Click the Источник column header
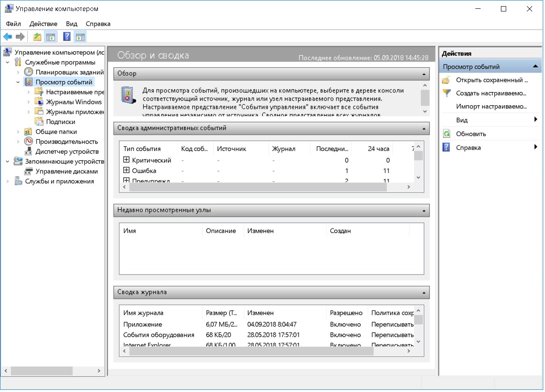Viewport: 545px width, 392px height. (x=241, y=149)
